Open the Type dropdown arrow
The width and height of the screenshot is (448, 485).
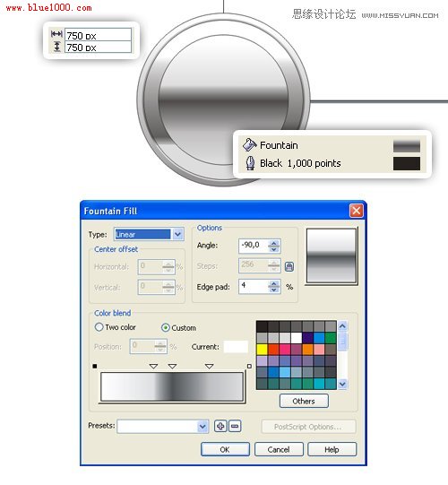tap(177, 234)
